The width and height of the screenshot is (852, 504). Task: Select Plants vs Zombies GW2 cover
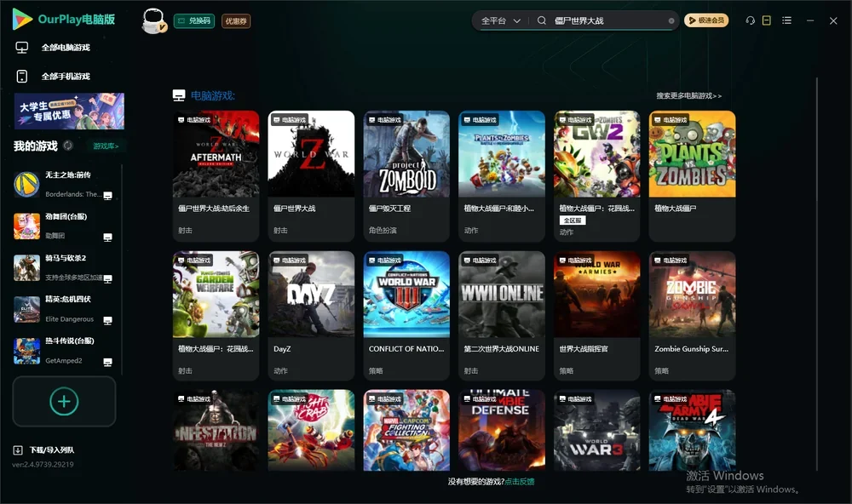tap(597, 154)
